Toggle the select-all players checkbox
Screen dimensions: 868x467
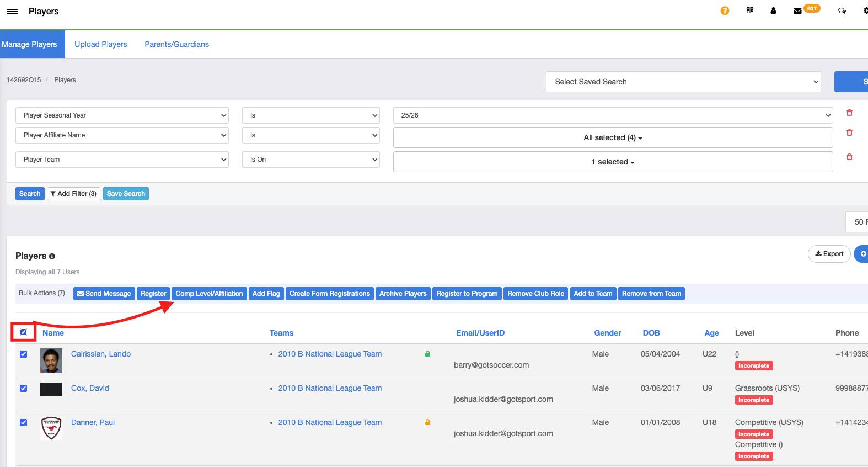tap(24, 332)
